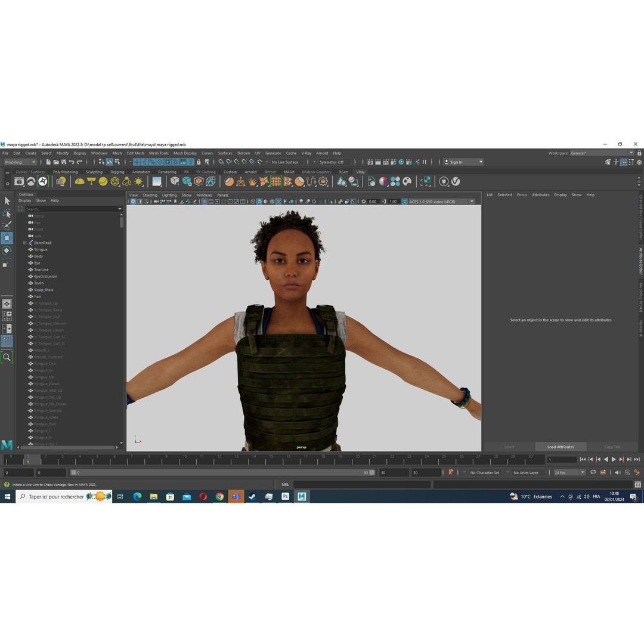Viewport: 644px width, 644px height.
Task: Click the Open Scene folder icon
Action: click(x=56, y=162)
